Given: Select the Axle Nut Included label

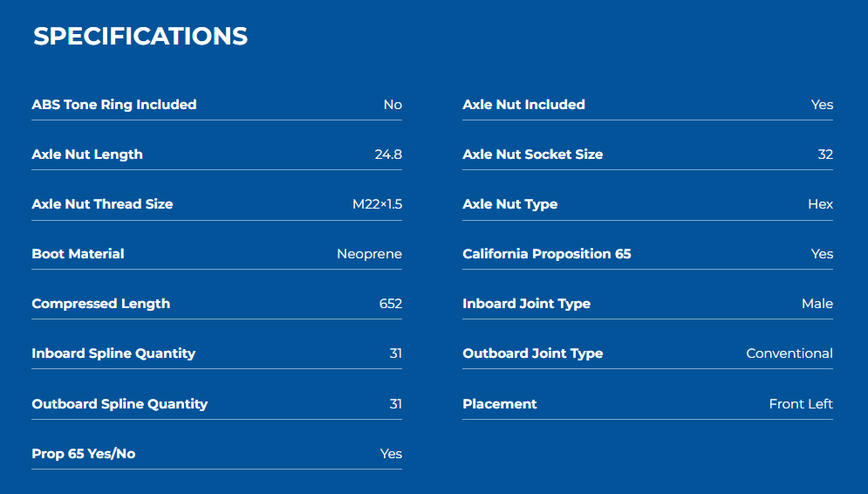Looking at the screenshot, I should pos(523,105).
